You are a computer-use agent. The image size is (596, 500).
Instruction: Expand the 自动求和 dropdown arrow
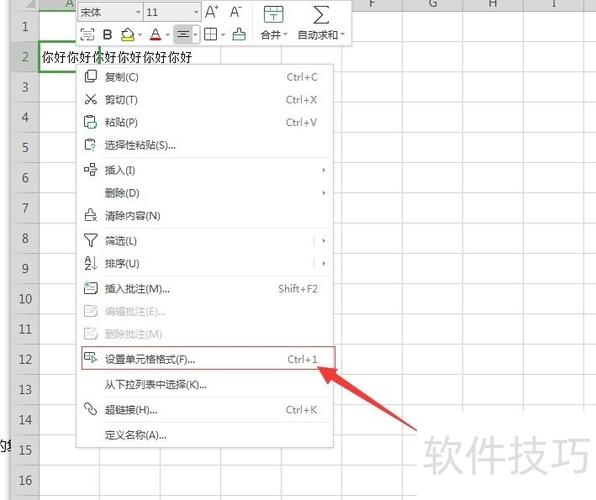342,35
